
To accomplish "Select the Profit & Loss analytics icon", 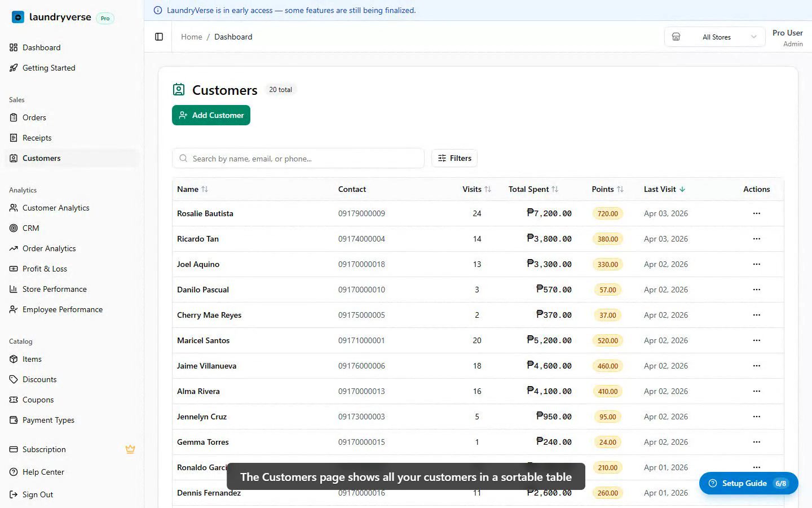I will (x=14, y=269).
